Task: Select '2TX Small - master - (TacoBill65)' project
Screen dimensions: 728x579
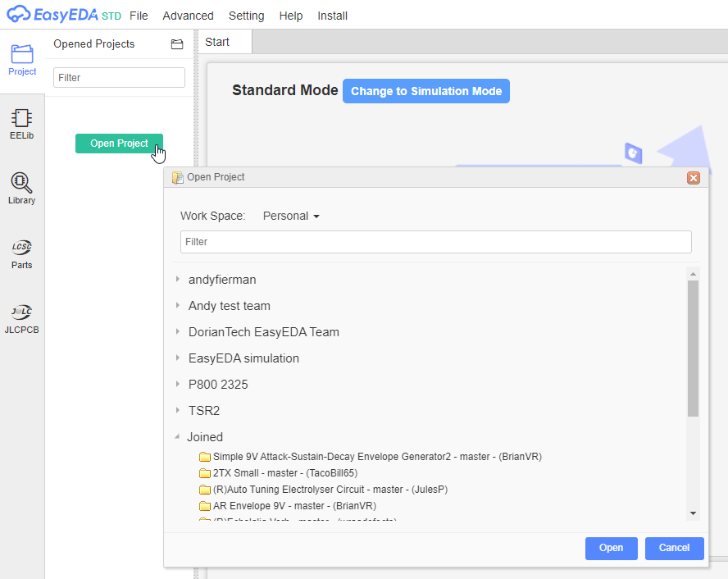Action: pos(285,473)
